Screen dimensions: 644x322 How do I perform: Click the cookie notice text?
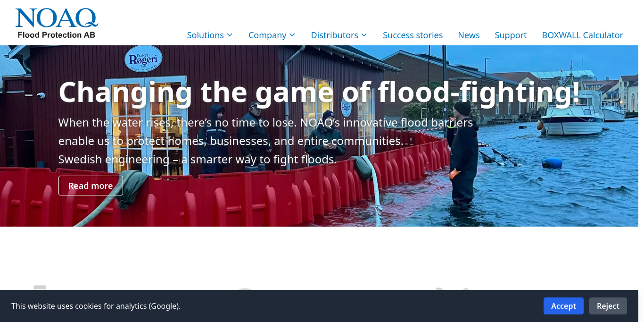96,306
